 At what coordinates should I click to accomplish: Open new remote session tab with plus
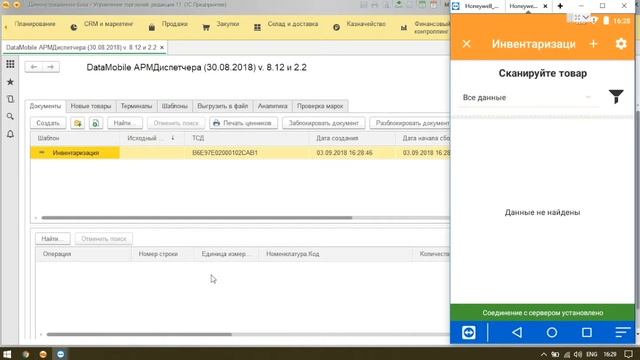tap(560, 6)
